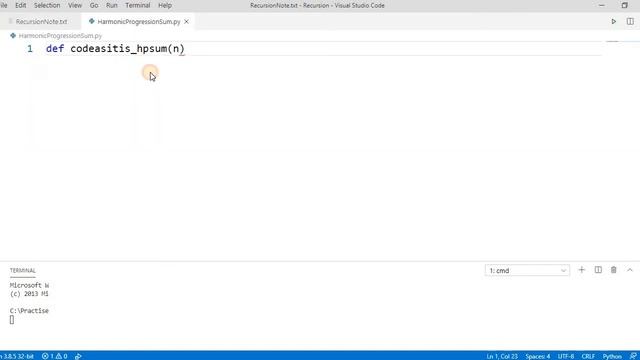Change encoding via UTF-8 status item

click(566, 356)
